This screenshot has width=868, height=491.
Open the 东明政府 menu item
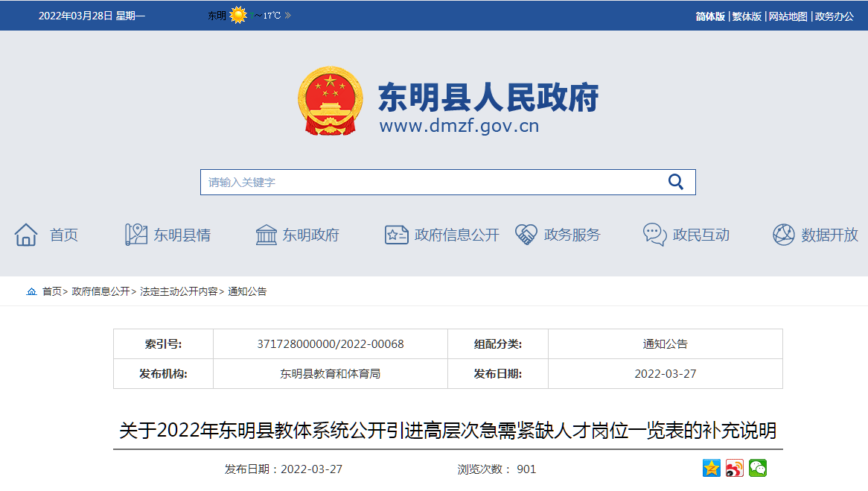tap(310, 235)
